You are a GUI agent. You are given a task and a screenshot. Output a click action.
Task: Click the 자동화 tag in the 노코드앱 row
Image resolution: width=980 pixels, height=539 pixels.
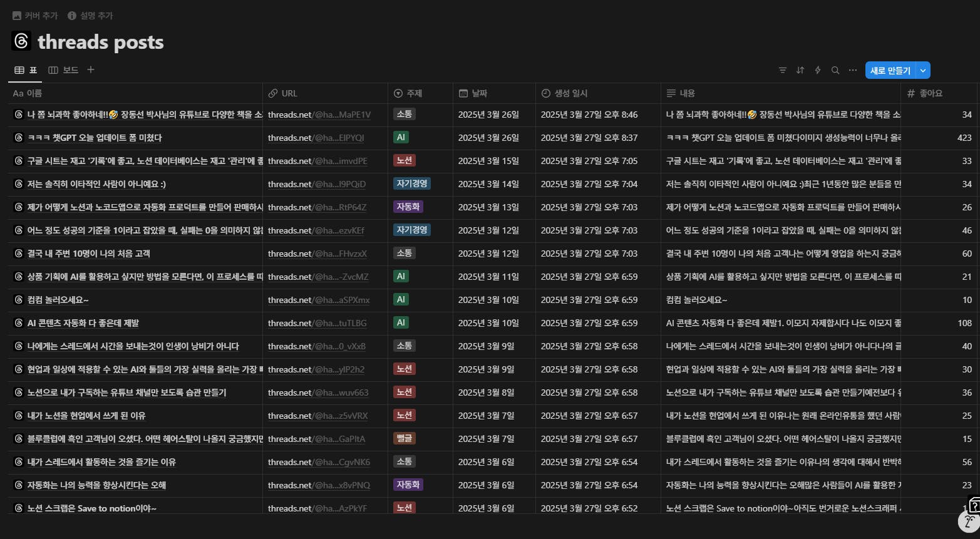click(x=408, y=207)
